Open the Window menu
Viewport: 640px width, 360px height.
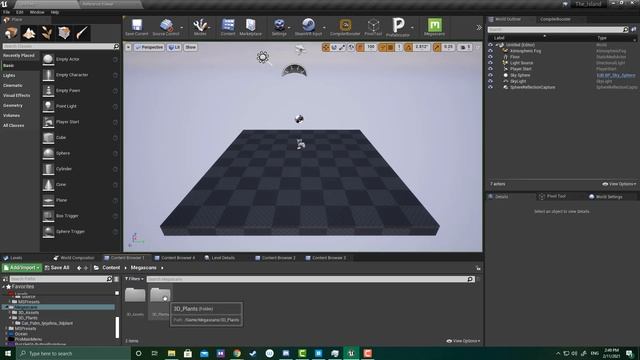point(37,12)
